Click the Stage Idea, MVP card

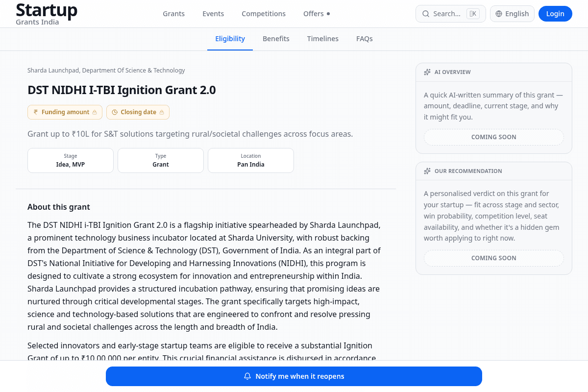click(71, 160)
